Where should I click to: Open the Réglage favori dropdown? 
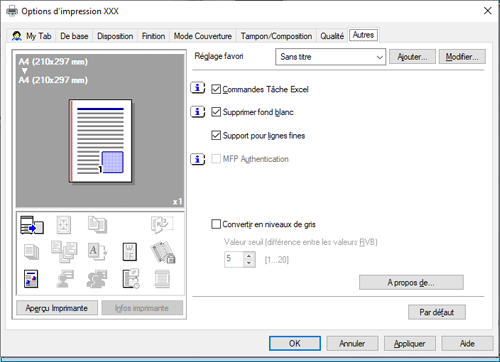point(331,57)
